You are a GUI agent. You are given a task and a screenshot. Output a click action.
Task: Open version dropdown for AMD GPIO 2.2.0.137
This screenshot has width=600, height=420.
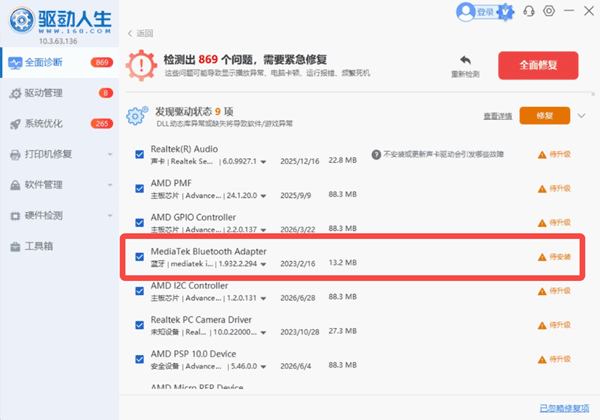coord(263,230)
